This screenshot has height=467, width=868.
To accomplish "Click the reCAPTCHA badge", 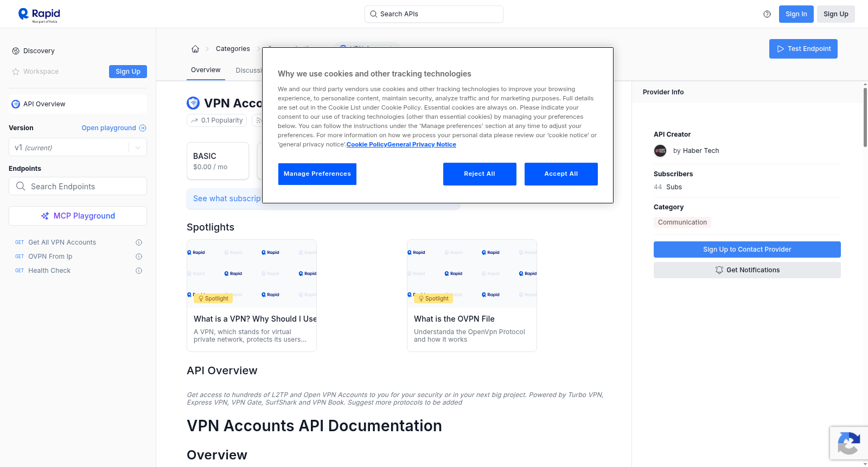I will (849, 443).
